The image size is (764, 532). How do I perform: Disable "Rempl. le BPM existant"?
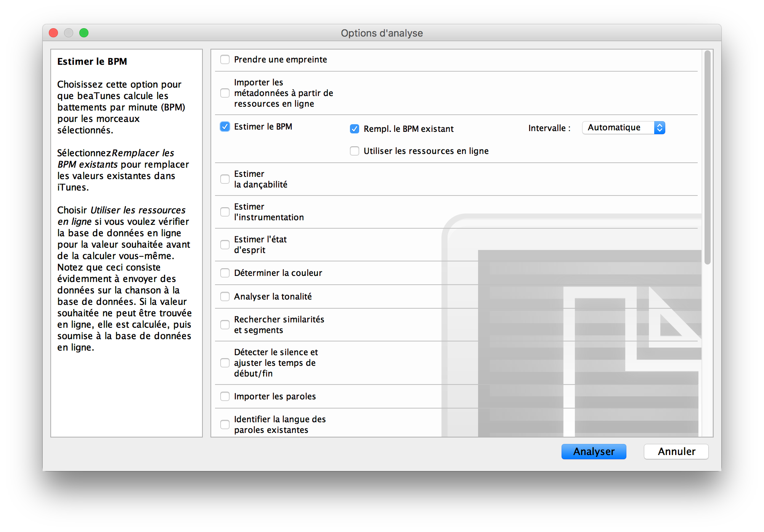point(354,129)
